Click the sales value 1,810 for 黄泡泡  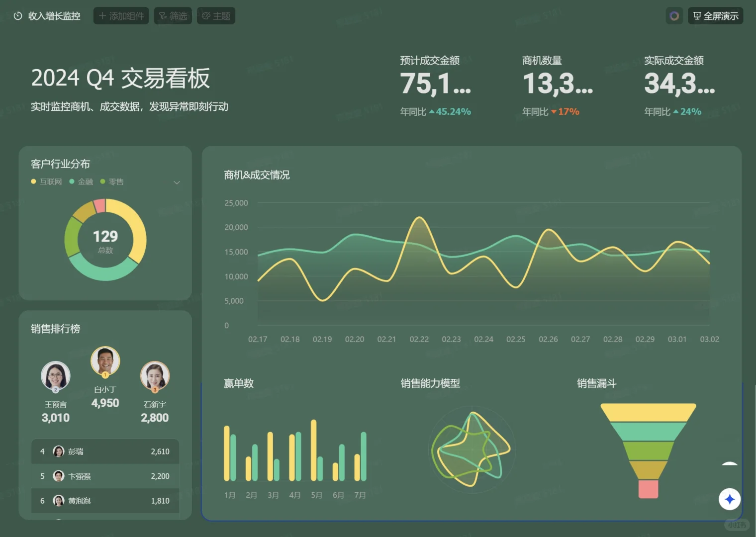pos(160,501)
